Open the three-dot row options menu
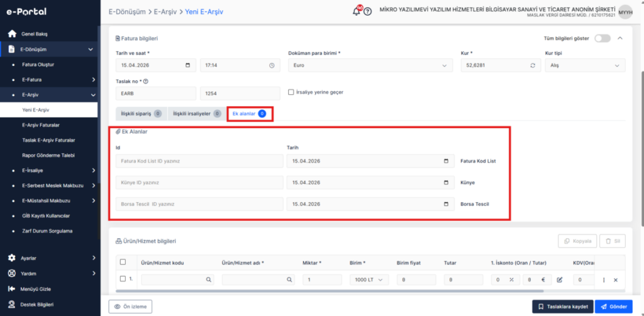 click(x=604, y=280)
